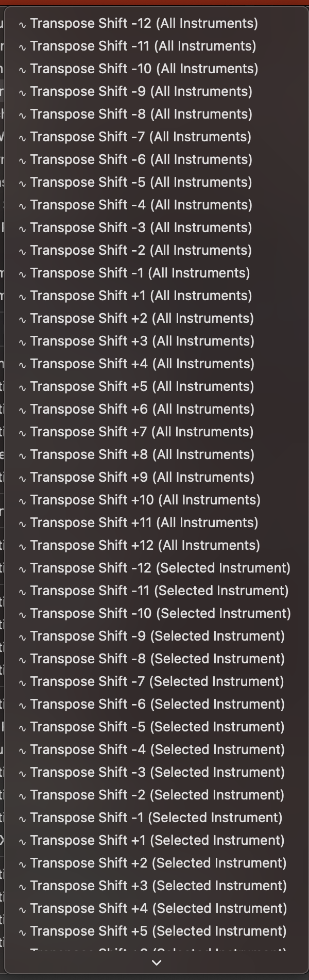Select Transpose Shift +2 (All Instruments)

(x=142, y=318)
